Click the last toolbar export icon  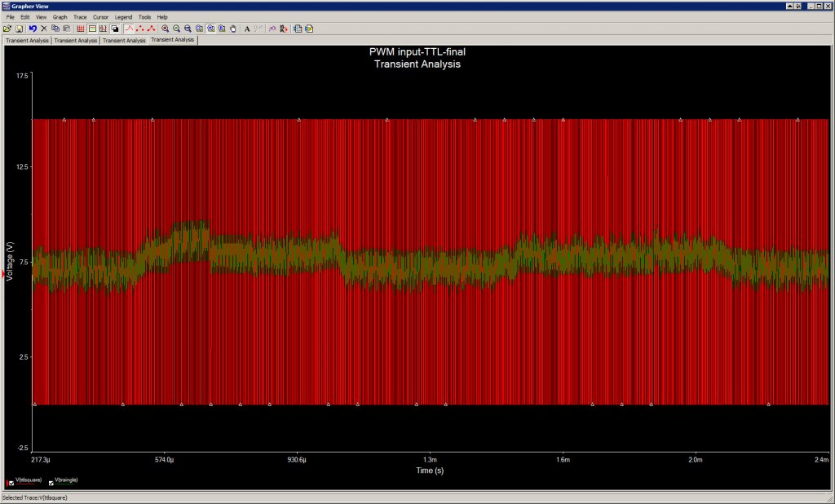pos(309,29)
